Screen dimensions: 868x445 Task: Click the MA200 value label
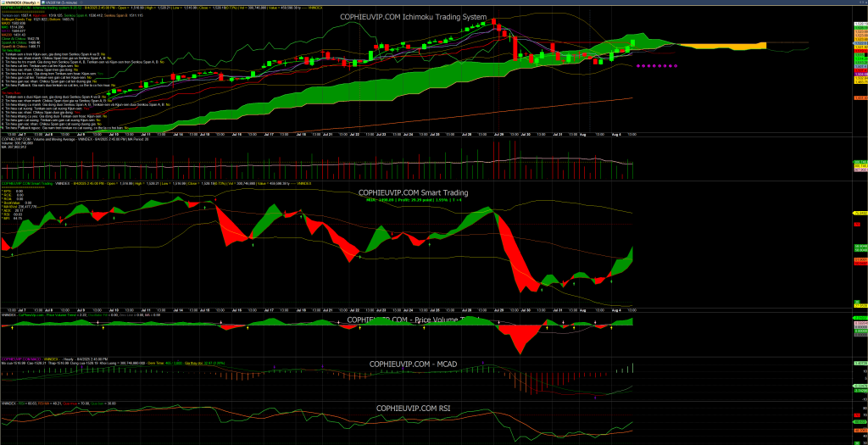pyautogui.click(x=14, y=35)
